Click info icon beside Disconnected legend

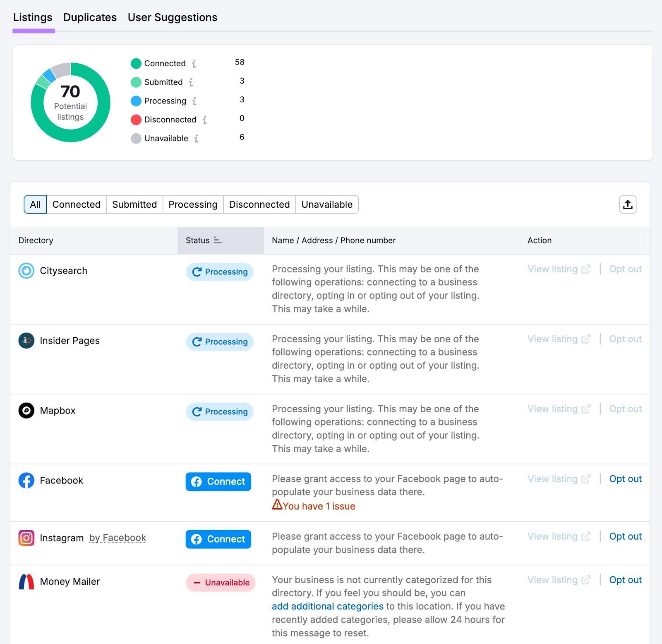204,120
